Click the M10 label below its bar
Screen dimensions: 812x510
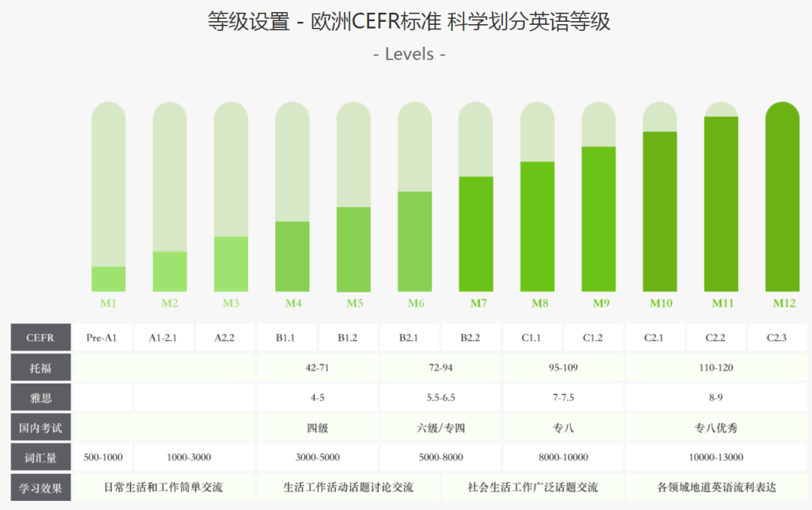click(x=662, y=303)
